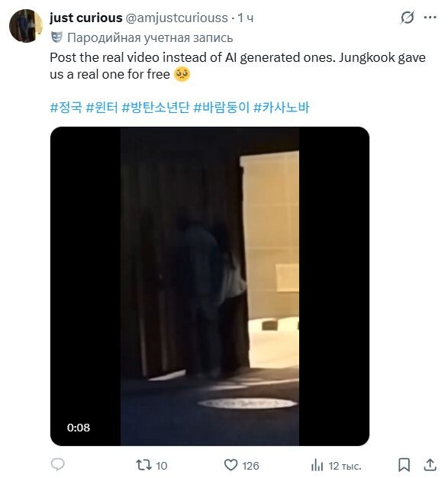Viewport: 448px width, 478px height.
Task: Open the #방탄소년단 hashtag
Action: 156,108
